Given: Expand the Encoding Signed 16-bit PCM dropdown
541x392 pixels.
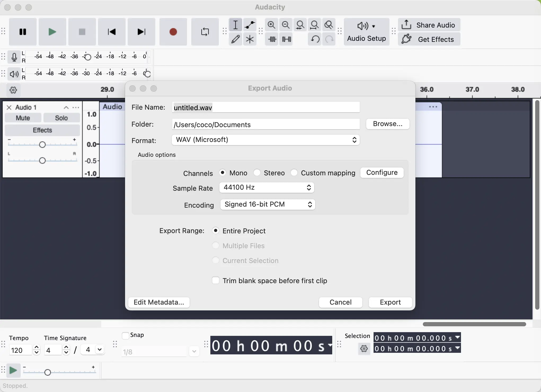Looking at the screenshot, I should click(268, 204).
